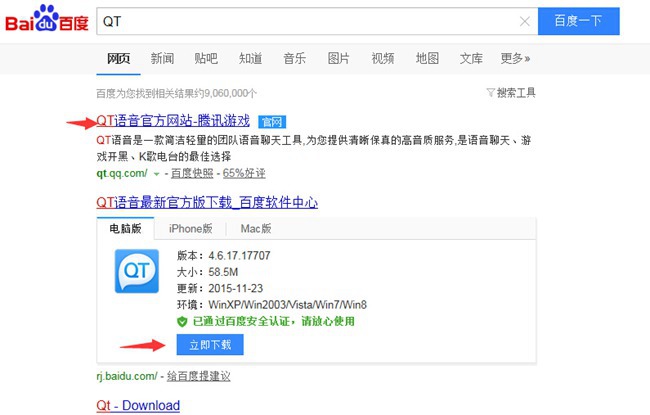Viewport: 650px width, 415px height.
Task: Switch to the Mac版 tab
Action: tap(256, 228)
